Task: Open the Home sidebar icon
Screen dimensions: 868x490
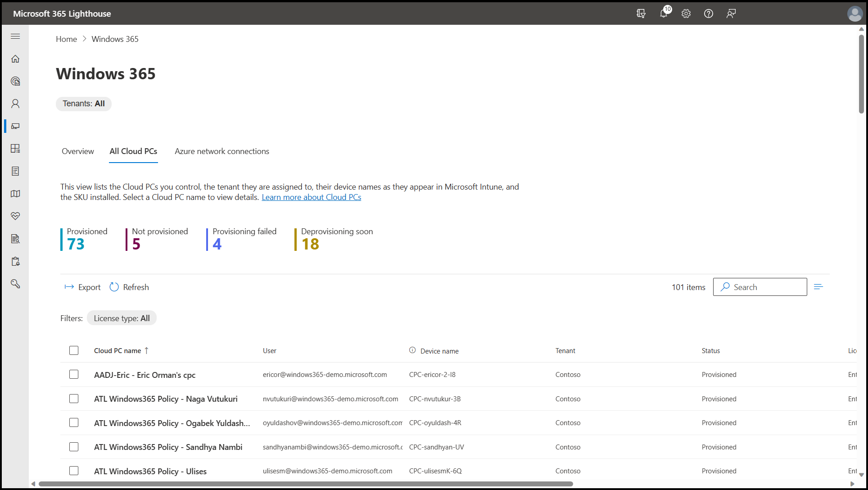Action: click(15, 59)
